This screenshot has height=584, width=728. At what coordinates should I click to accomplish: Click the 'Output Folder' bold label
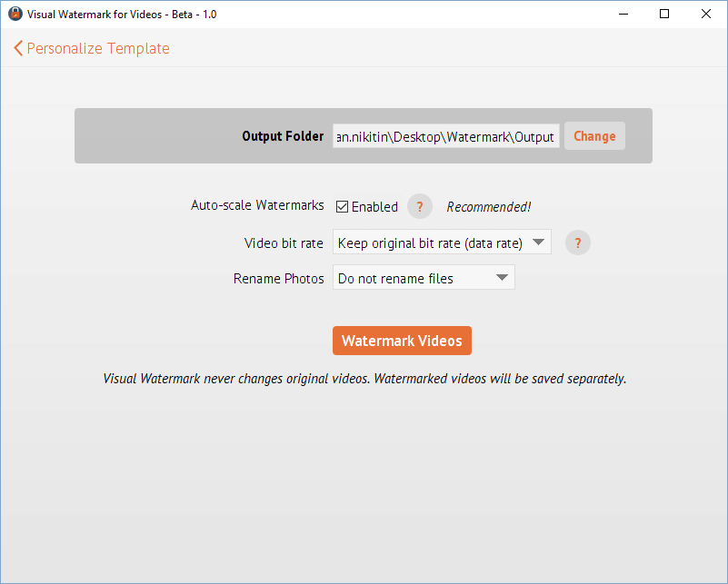tap(282, 136)
